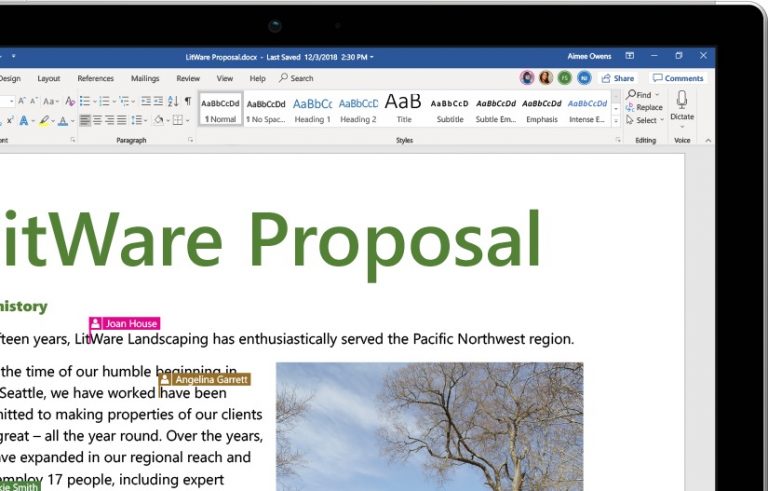
Task: Open the Change Case Aa dropdown
Action: click(50, 101)
